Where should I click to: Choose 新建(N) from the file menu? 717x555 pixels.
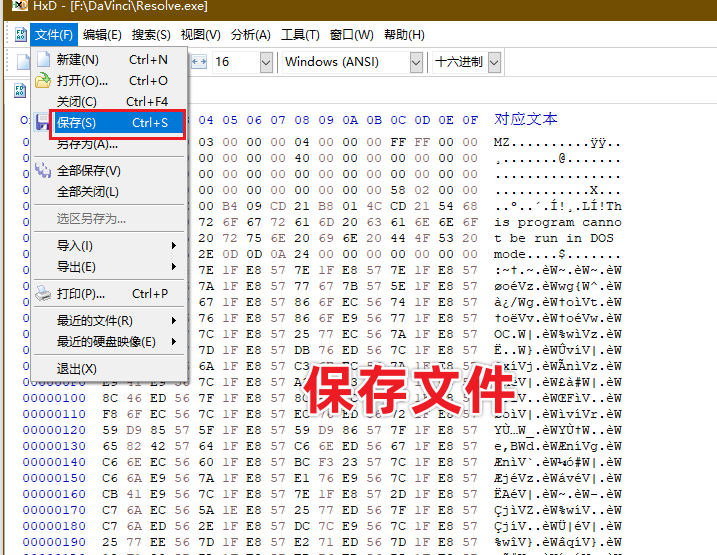click(110, 59)
